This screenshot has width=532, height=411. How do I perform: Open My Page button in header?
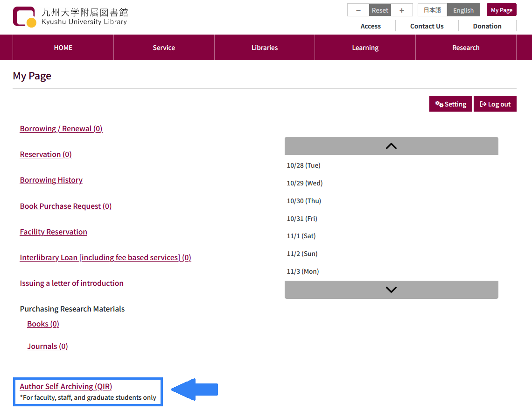tap(501, 10)
